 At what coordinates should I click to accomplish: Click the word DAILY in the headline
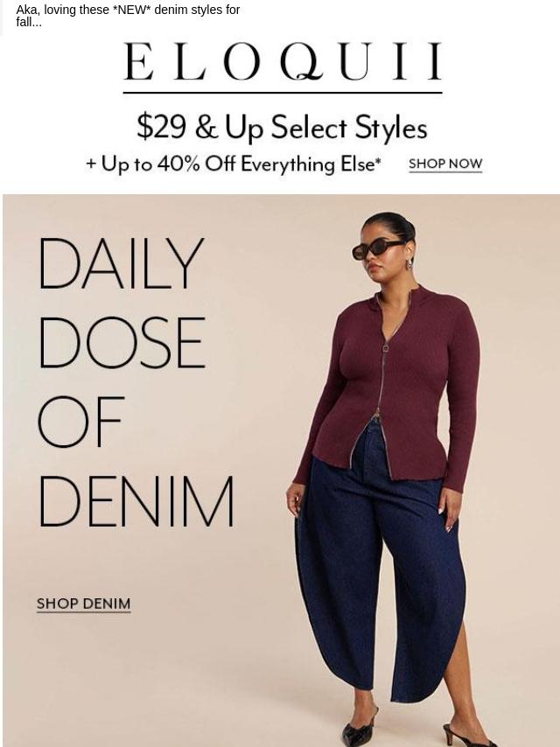coord(121,263)
